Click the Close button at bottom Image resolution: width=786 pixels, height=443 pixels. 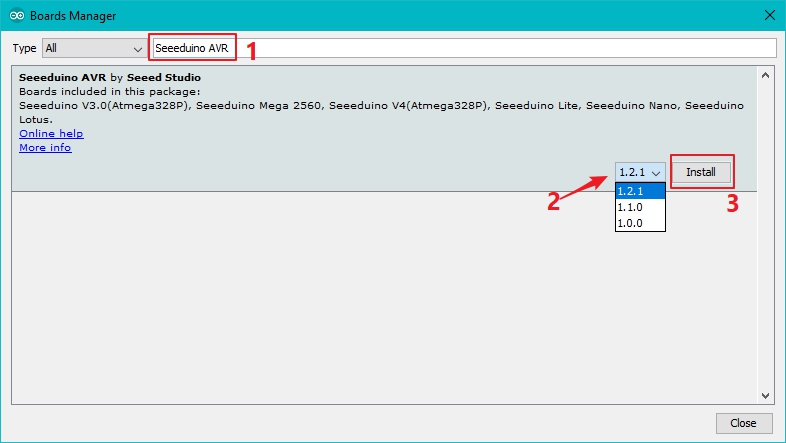click(x=743, y=423)
